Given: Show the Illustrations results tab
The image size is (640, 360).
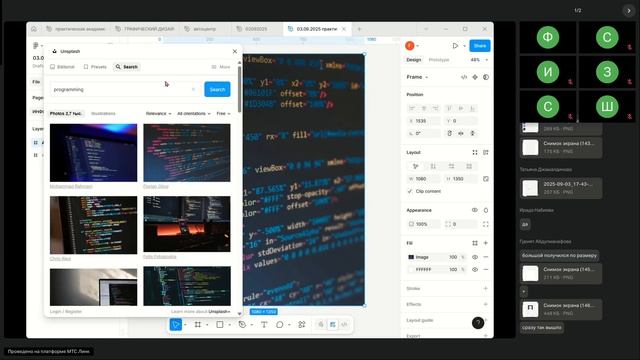Looking at the screenshot, I should tap(103, 113).
